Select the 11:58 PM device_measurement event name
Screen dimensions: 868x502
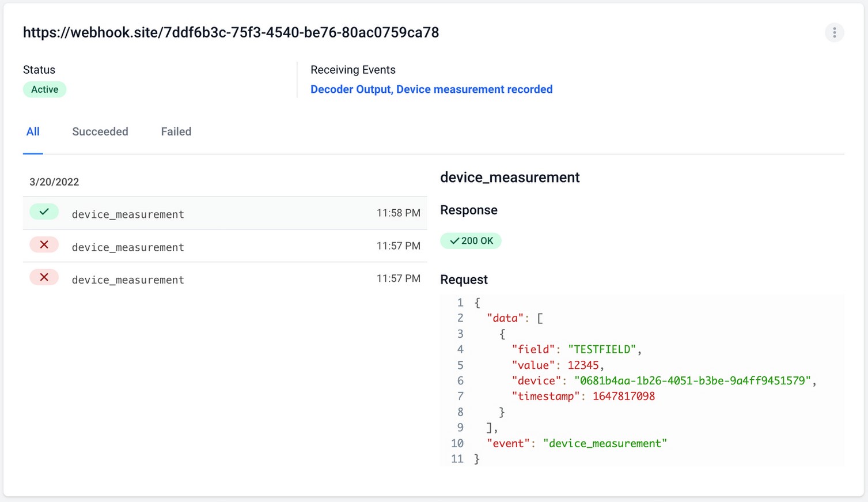coord(128,214)
